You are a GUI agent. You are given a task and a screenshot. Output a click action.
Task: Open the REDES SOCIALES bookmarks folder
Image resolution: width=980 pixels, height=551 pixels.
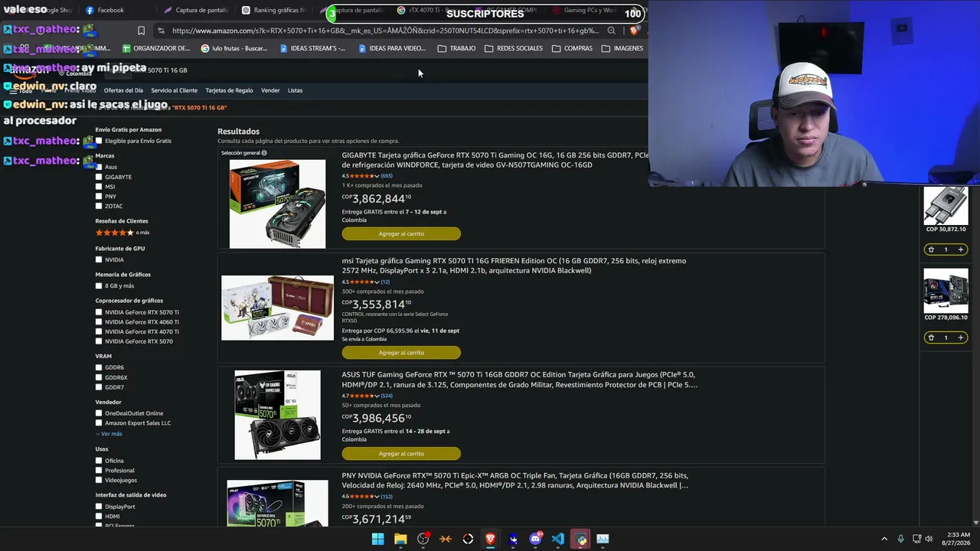coord(514,48)
